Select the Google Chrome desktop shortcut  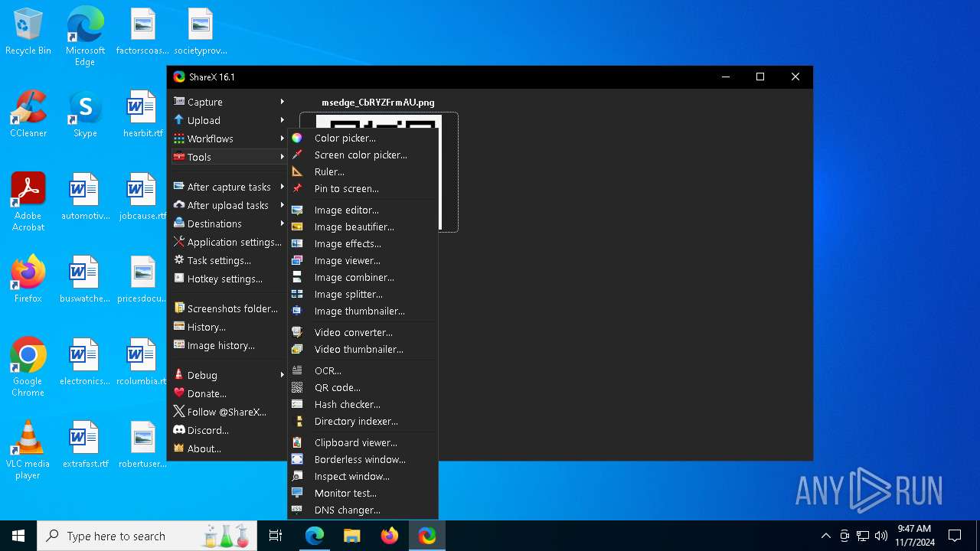point(28,367)
